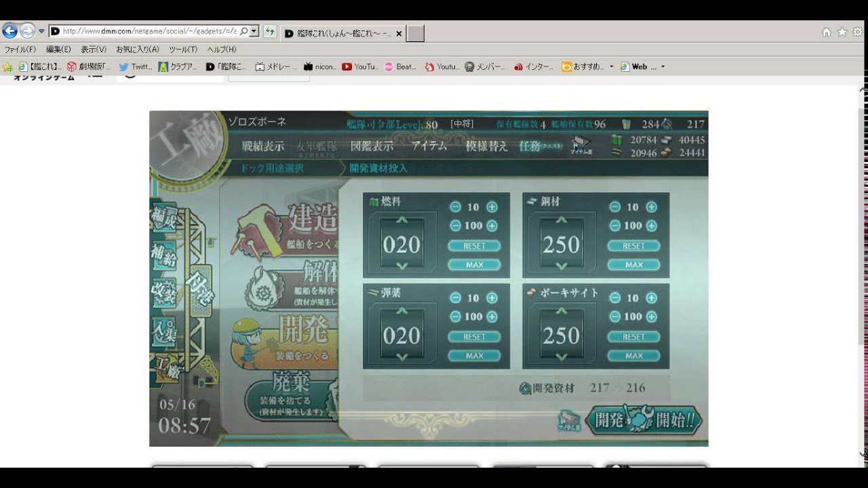This screenshot has width=868, height=488.
Task: Subtract 10 from ammo (弾薬) amount
Action: click(x=455, y=298)
